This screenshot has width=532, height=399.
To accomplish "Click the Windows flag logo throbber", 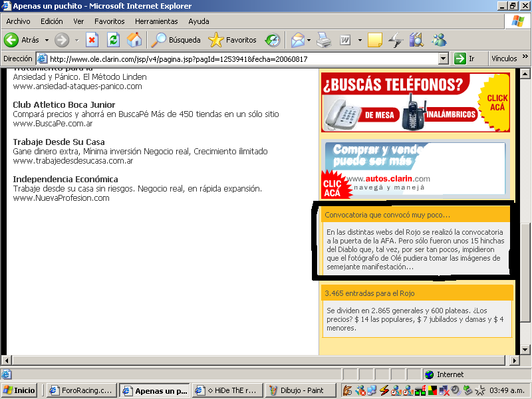I will [x=518, y=21].
